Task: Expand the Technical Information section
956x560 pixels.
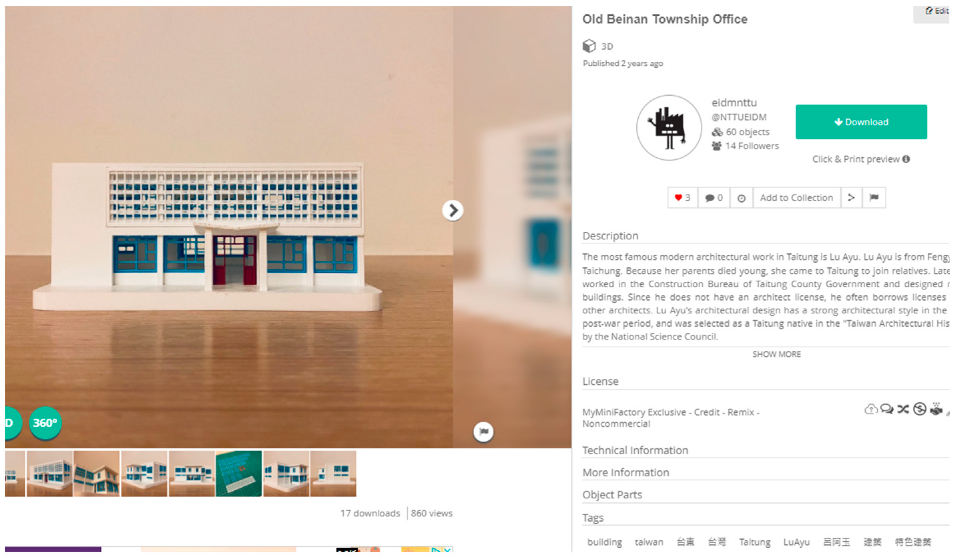Action: pyautogui.click(x=635, y=450)
